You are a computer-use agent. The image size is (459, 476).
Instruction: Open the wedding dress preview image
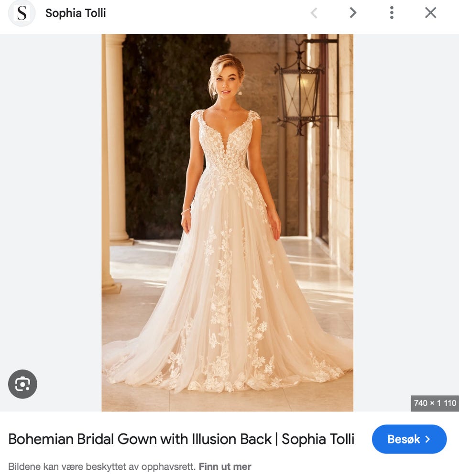point(227,223)
